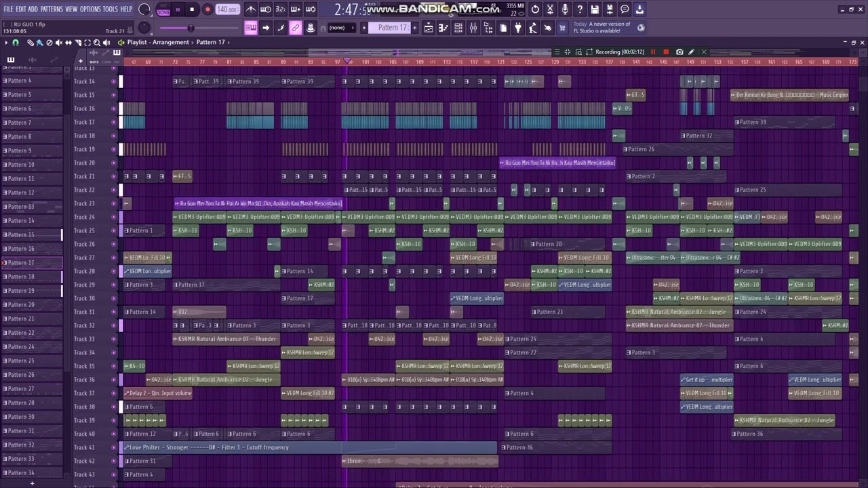Toggle typing keyboard to piano
Viewport: 868px width, 488px height.
[x=251, y=28]
